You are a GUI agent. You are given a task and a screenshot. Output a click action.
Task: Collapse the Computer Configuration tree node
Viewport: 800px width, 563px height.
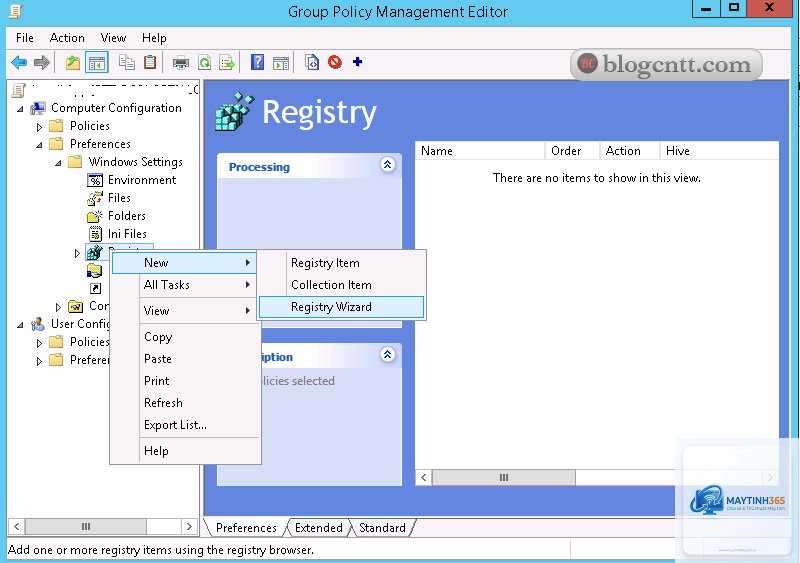[x=20, y=109]
